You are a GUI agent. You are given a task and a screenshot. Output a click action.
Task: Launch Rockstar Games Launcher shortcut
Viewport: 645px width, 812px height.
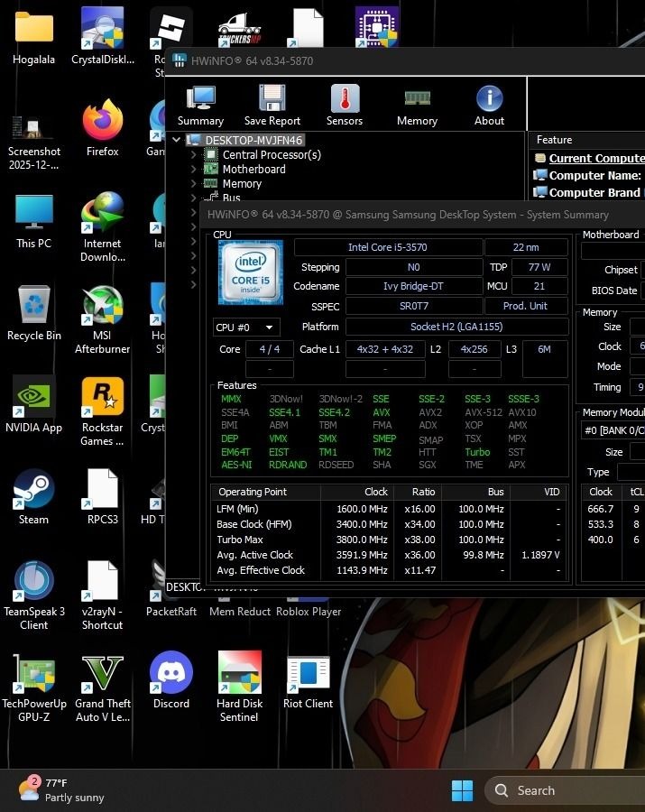click(103, 411)
